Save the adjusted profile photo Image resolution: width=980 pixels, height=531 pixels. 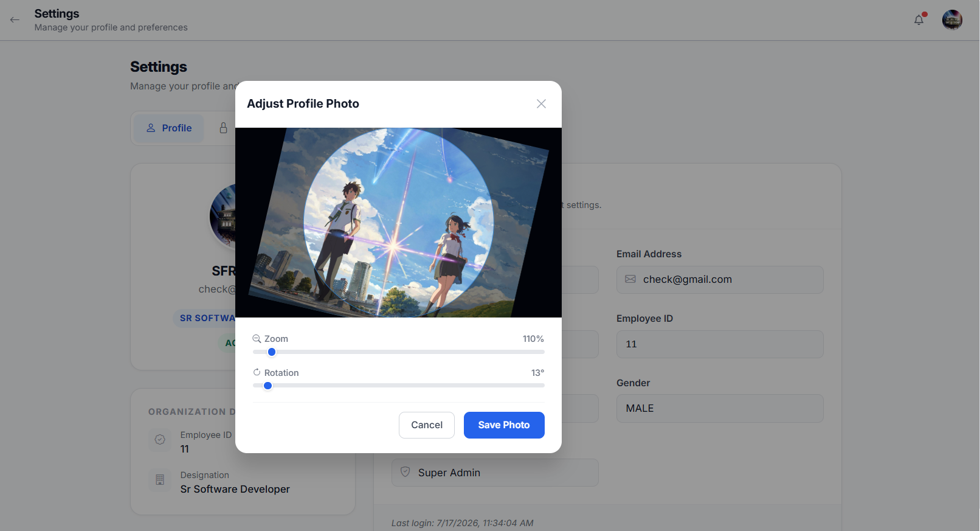[x=504, y=425]
